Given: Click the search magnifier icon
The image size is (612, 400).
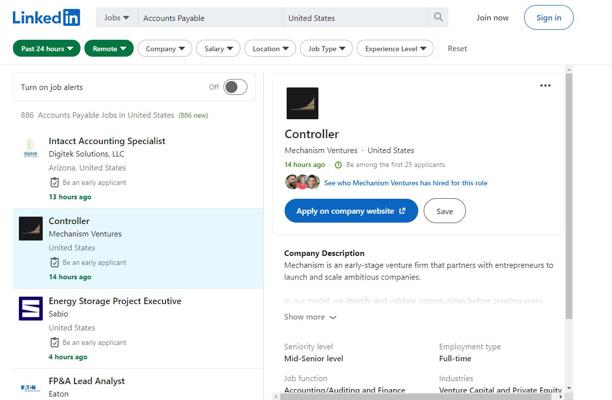Looking at the screenshot, I should coord(438,17).
